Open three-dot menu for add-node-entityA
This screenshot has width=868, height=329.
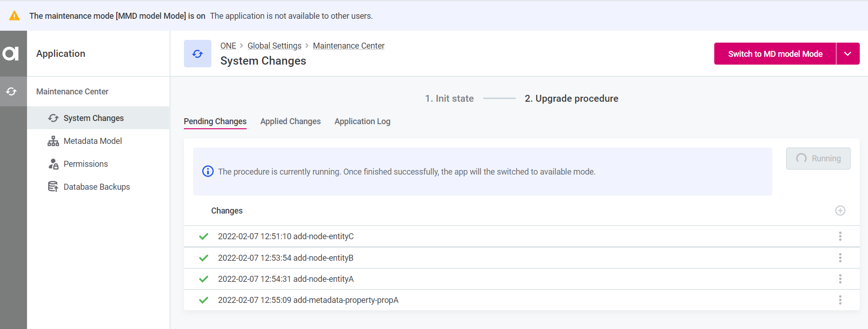(x=840, y=279)
